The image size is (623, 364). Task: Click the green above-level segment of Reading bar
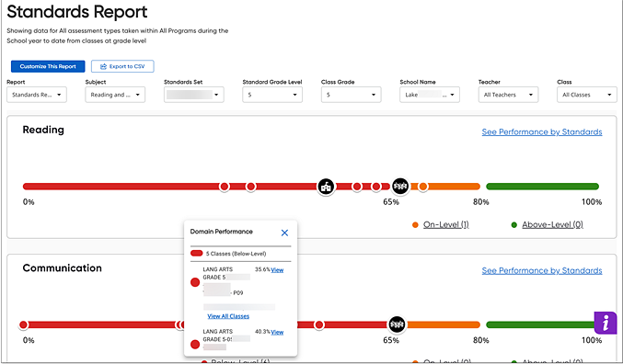point(542,187)
